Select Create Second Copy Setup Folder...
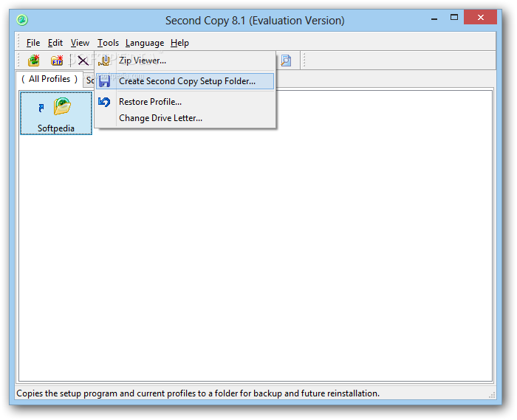The image size is (517, 420). (185, 81)
